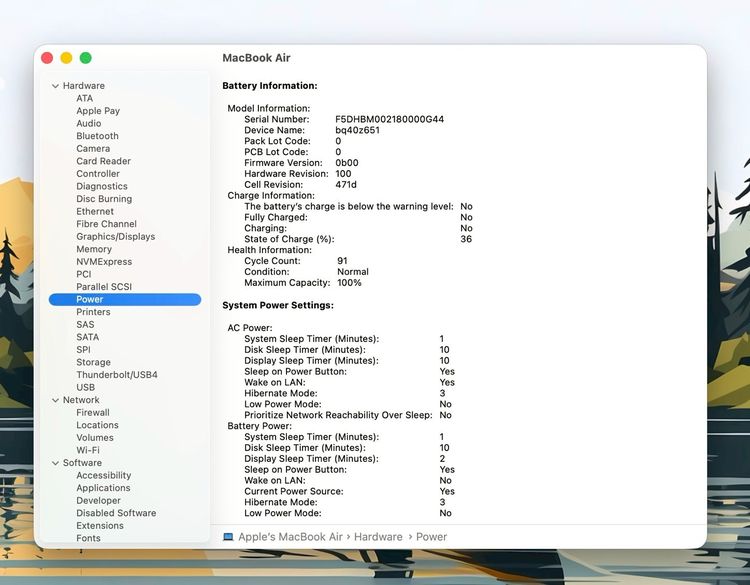750x585 pixels.
Task: Collapse the Software section chevron
Action: point(55,463)
